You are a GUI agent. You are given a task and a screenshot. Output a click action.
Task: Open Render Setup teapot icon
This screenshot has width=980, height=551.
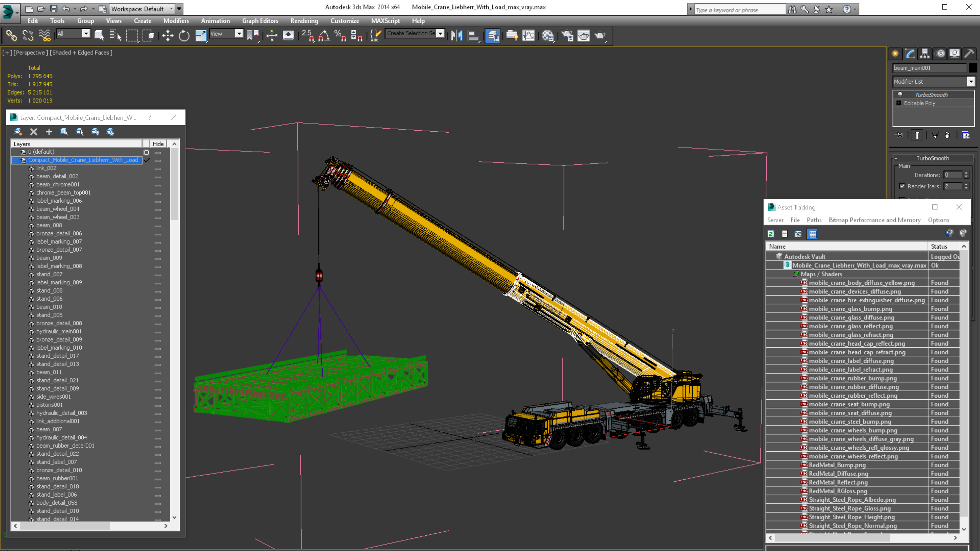pyautogui.click(x=567, y=35)
